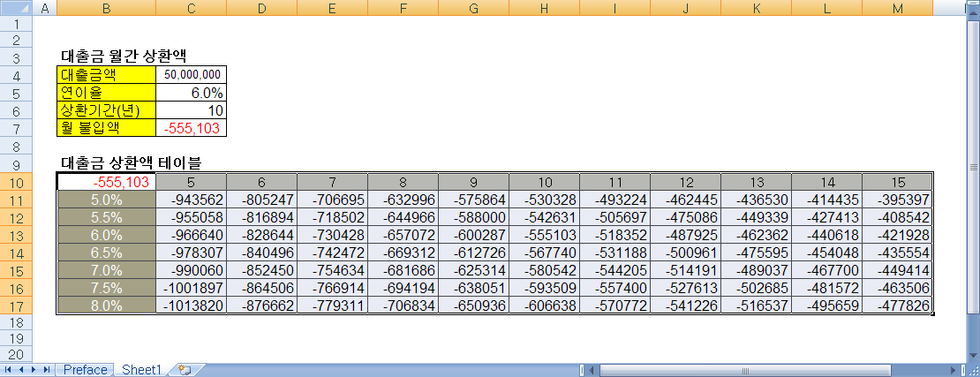This screenshot has height=377, width=980.
Task: Select the Sheet1 tab
Action: [141, 370]
